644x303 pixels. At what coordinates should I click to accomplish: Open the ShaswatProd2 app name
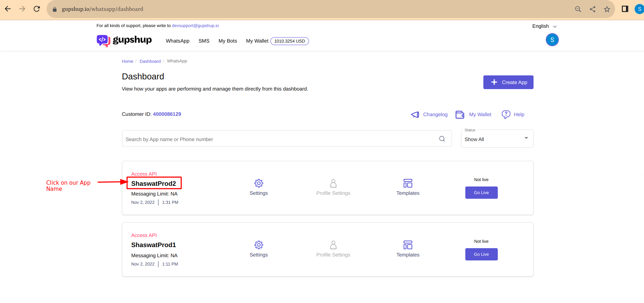(154, 184)
